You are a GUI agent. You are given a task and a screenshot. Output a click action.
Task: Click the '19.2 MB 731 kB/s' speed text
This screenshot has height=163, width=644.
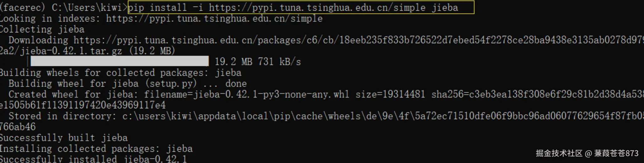(x=258, y=62)
